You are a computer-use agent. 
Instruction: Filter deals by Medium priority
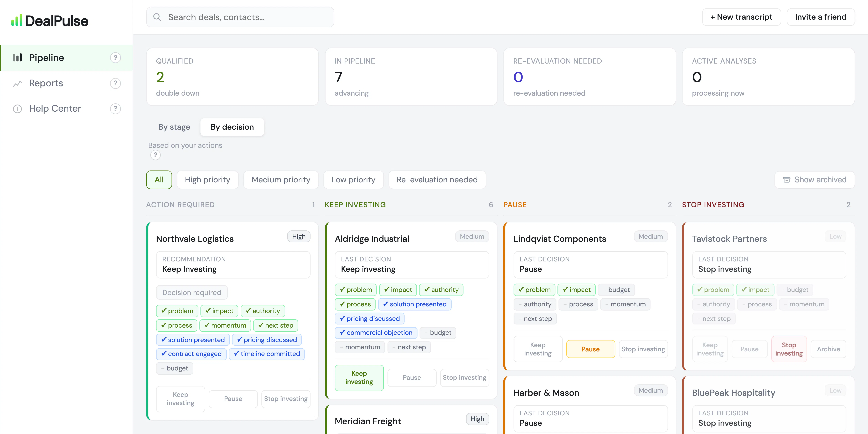click(281, 180)
